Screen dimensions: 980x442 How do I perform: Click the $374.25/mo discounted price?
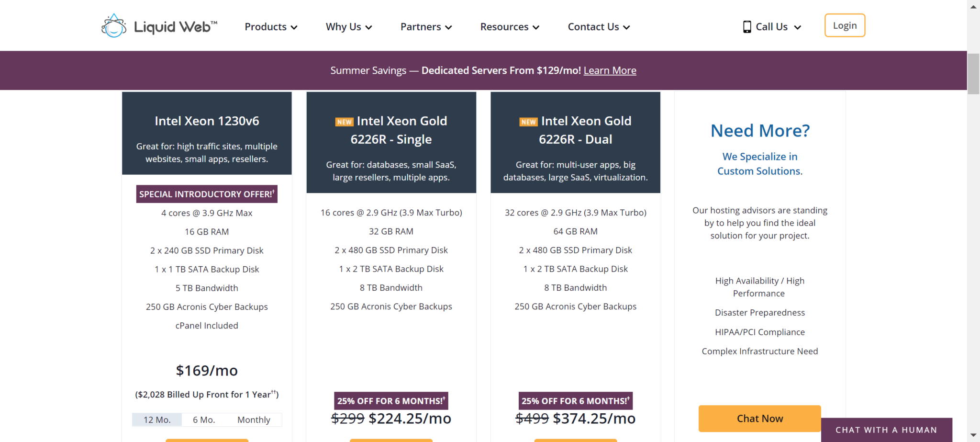pos(594,419)
